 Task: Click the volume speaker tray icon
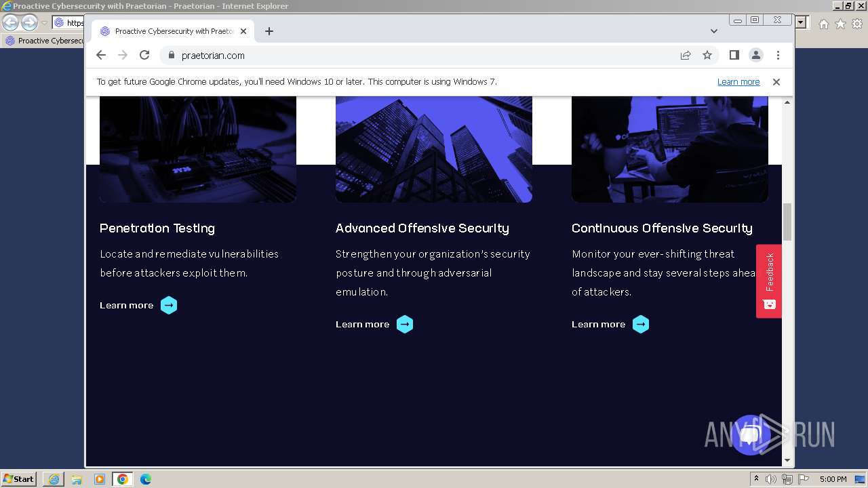[x=771, y=479]
